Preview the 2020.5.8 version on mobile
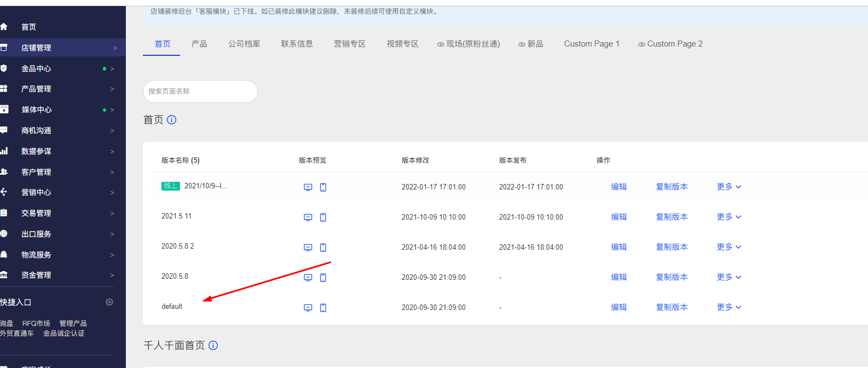 click(x=323, y=278)
